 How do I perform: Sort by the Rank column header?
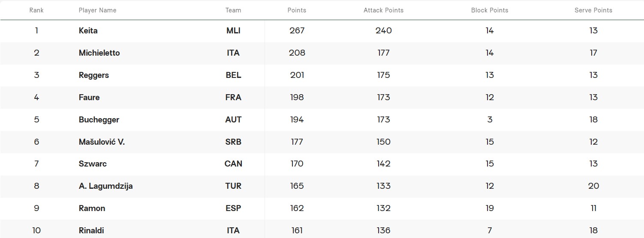pos(36,10)
